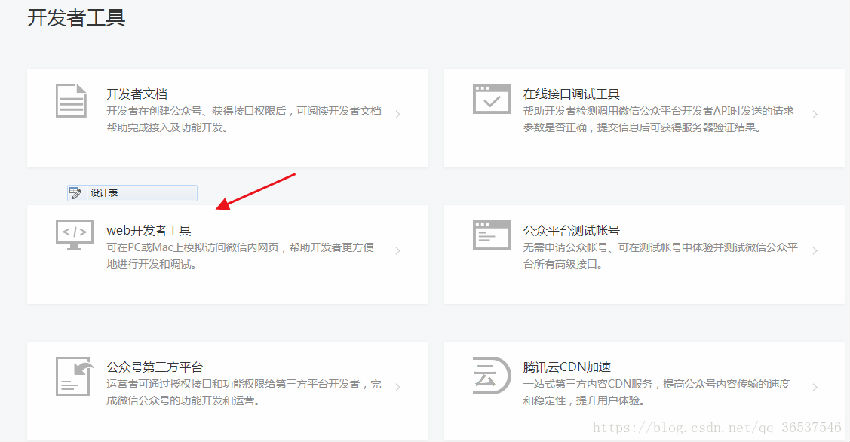The width and height of the screenshot is (850, 442).
Task: Open the 公众号第三方平台 title link
Action: click(x=155, y=367)
